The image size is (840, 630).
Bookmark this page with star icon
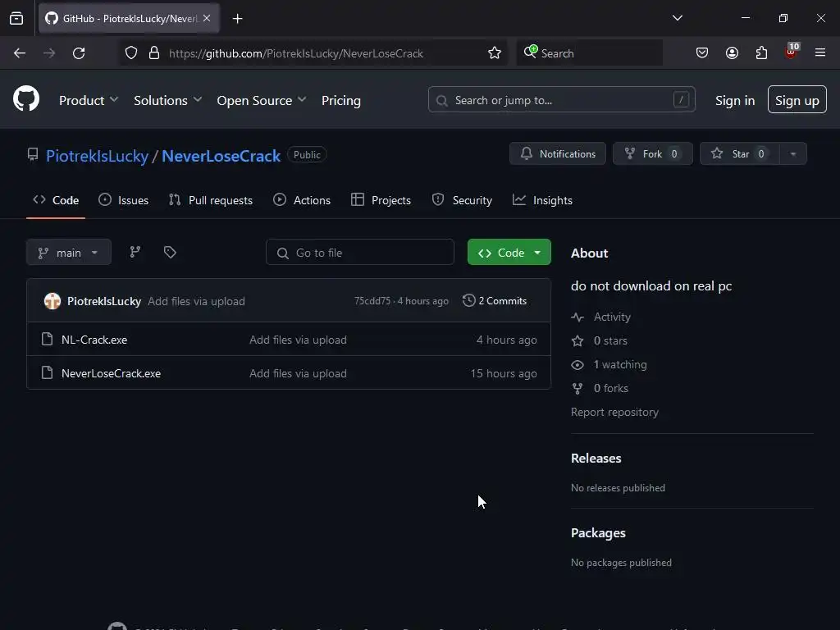pyautogui.click(x=495, y=53)
